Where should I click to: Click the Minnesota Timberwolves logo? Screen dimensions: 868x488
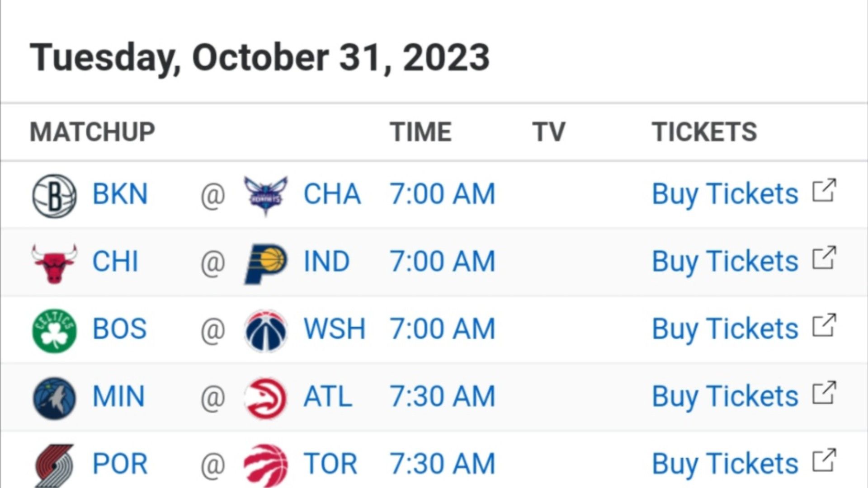tap(54, 398)
